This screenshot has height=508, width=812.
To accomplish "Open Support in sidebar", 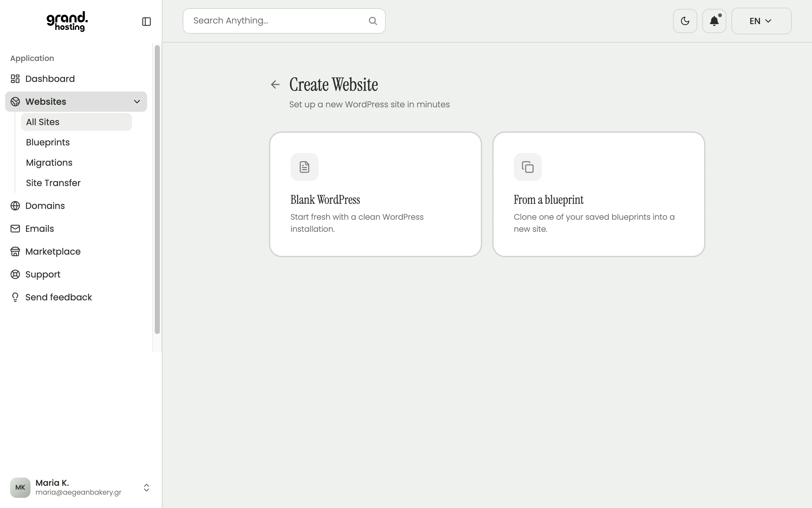I will click(x=76, y=274).
